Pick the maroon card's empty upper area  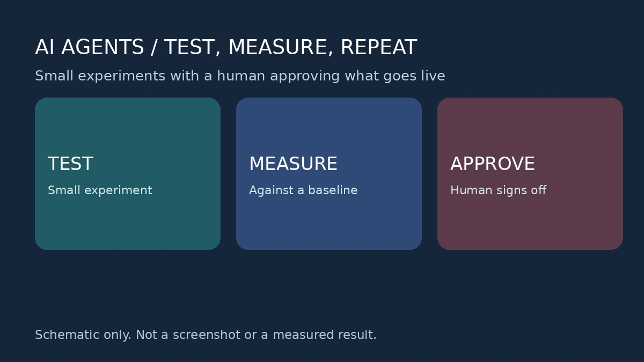530,126
